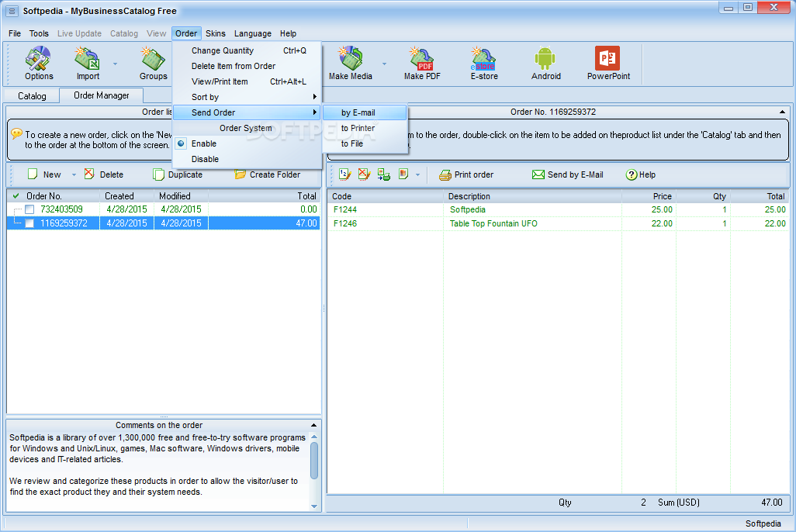
Task: Choose Delete Item from Order
Action: click(x=247, y=66)
